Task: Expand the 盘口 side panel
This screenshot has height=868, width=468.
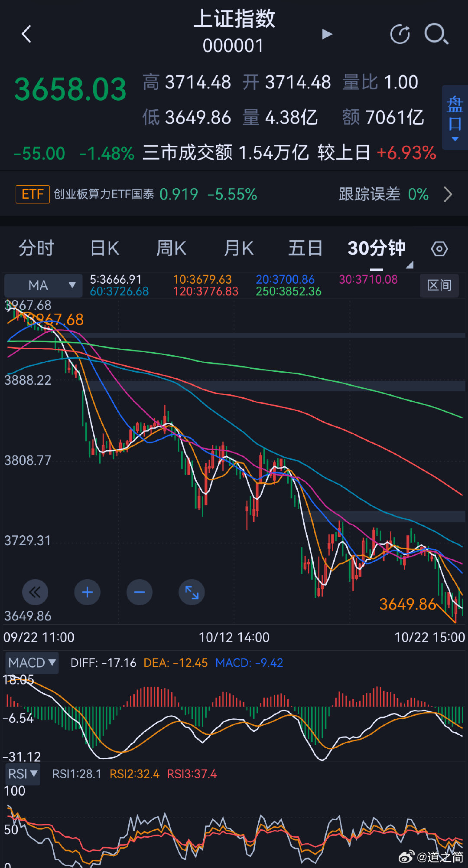Action: coord(455,118)
